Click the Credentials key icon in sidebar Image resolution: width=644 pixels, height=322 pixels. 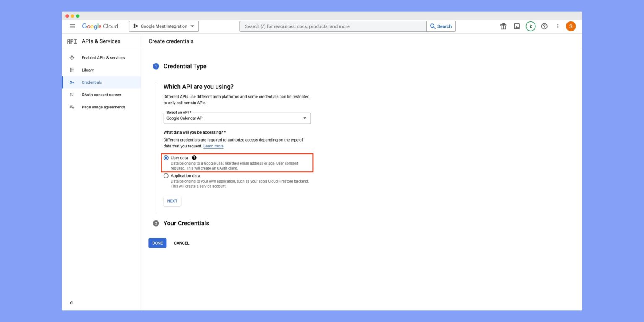click(72, 82)
